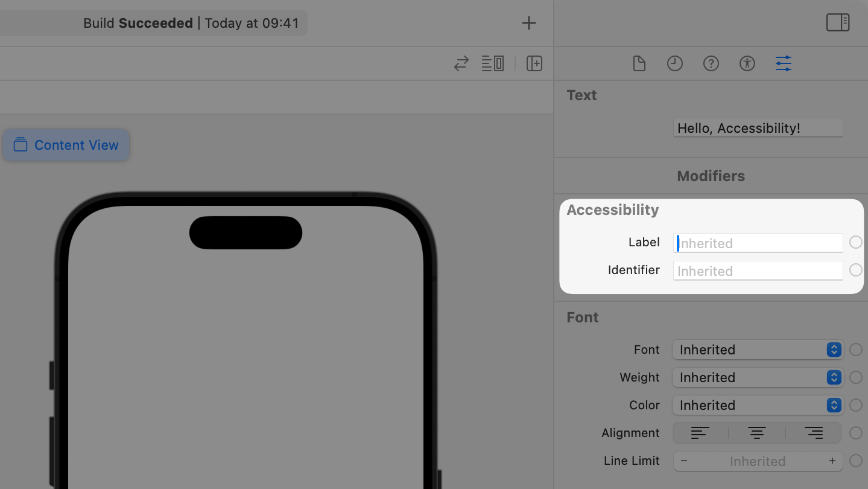Open the Color dropdown menu
The width and height of the screenshot is (868, 489).
pos(758,405)
